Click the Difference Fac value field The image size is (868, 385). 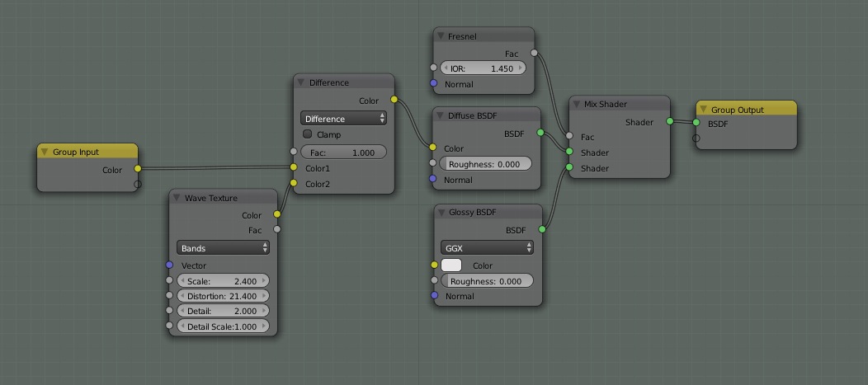[343, 153]
